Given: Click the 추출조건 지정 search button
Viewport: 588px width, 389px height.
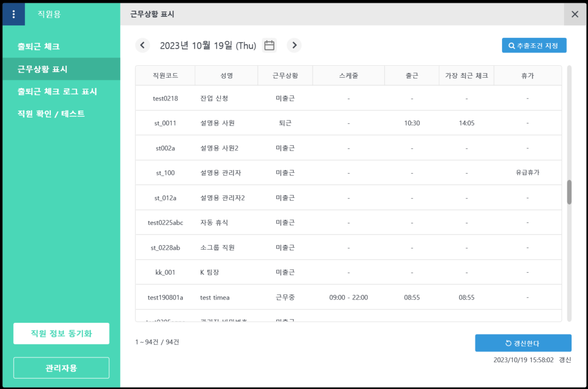Looking at the screenshot, I should click(x=534, y=45).
